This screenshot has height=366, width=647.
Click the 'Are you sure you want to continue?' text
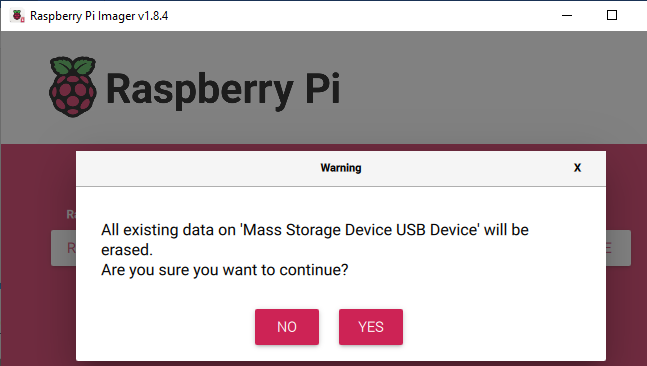(224, 270)
